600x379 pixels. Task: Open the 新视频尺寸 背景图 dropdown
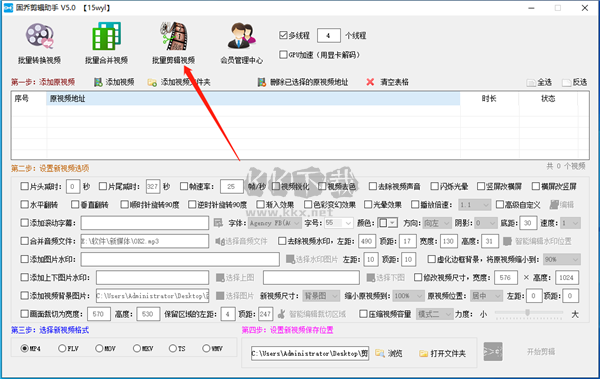pos(321,296)
